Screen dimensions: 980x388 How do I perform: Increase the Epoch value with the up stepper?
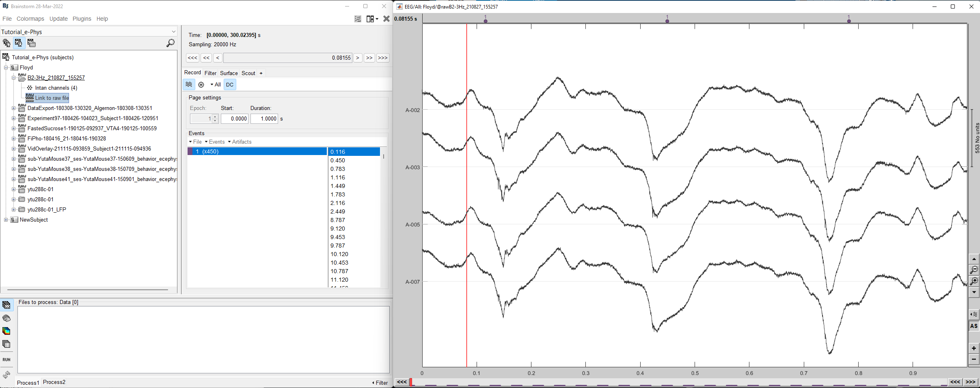214,116
